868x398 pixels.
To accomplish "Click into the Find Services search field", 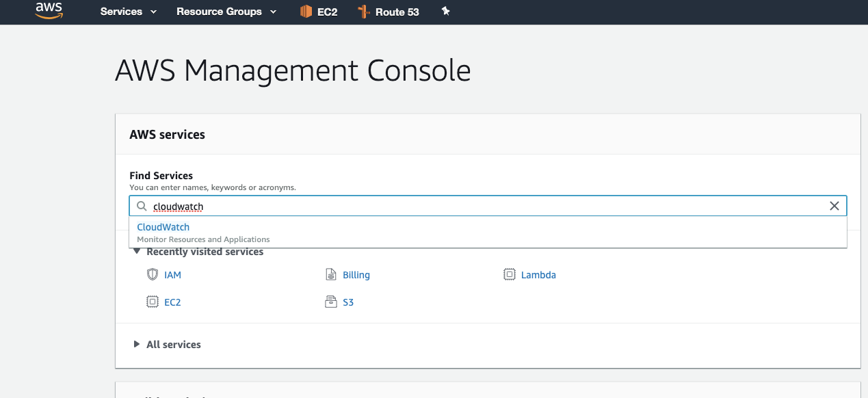I will pos(488,206).
